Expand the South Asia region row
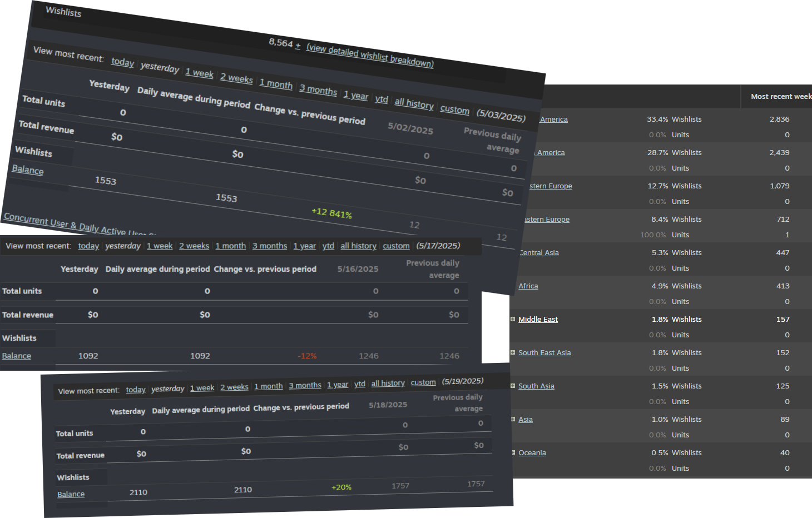The height and width of the screenshot is (518, 812). point(513,386)
